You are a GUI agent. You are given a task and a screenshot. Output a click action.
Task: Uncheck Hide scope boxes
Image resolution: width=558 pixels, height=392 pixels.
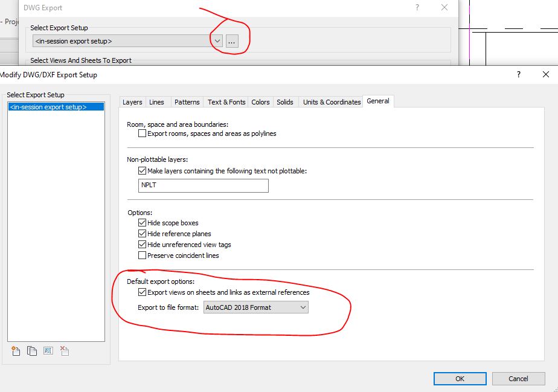click(142, 223)
